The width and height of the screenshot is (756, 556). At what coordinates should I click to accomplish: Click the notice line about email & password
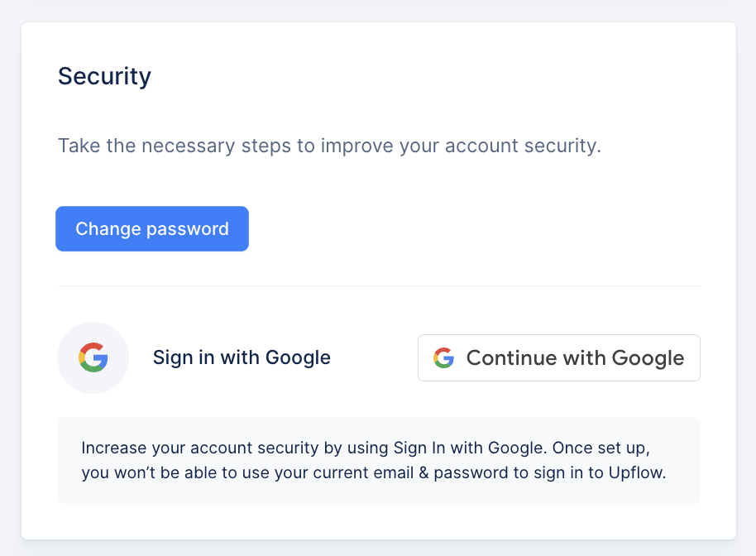click(x=374, y=472)
